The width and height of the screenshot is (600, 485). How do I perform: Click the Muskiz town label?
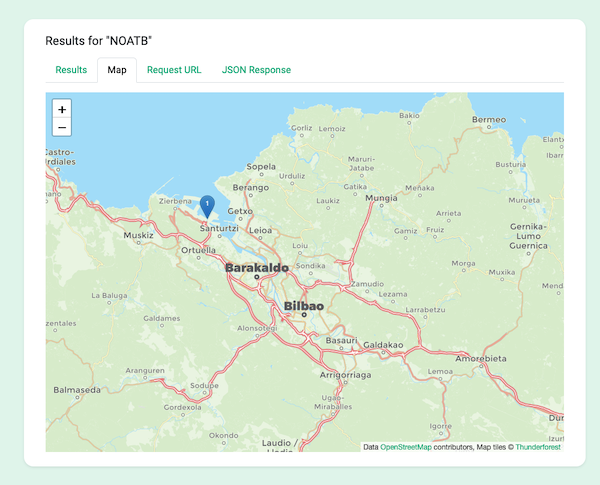pyautogui.click(x=138, y=235)
